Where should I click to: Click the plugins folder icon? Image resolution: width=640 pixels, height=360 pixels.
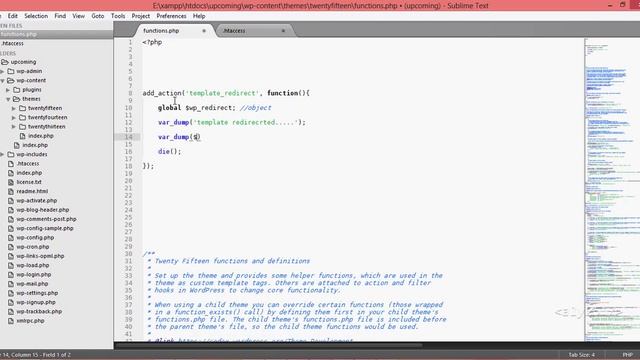(x=16, y=90)
